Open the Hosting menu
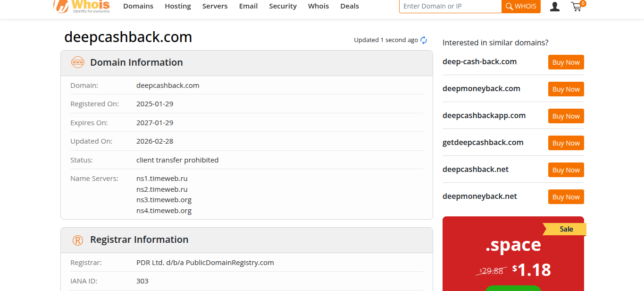 pos(178,6)
